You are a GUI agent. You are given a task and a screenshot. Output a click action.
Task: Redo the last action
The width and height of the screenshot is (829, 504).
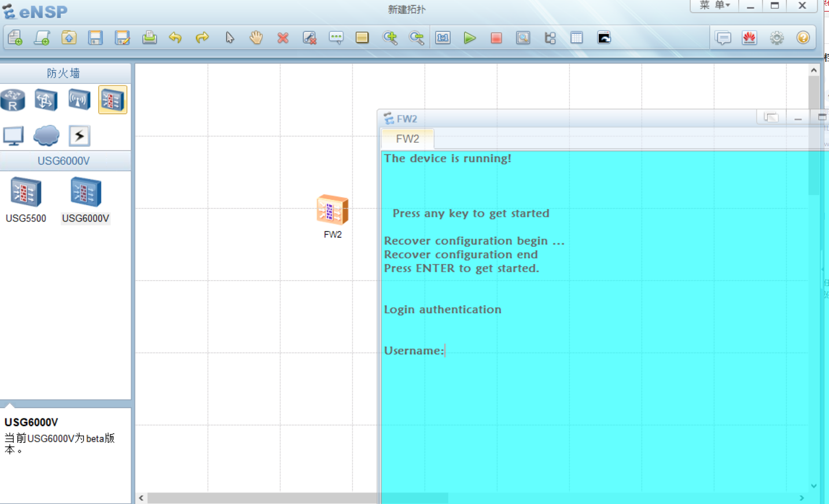coord(202,38)
